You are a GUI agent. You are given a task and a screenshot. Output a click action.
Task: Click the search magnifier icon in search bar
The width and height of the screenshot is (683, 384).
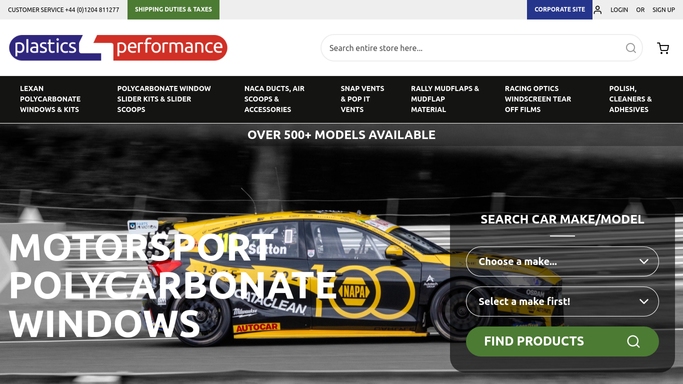coord(631,48)
